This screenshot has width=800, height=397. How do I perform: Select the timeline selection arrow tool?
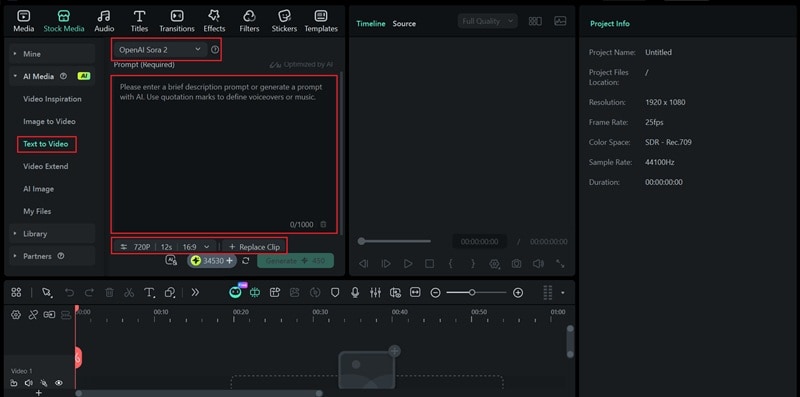47,292
